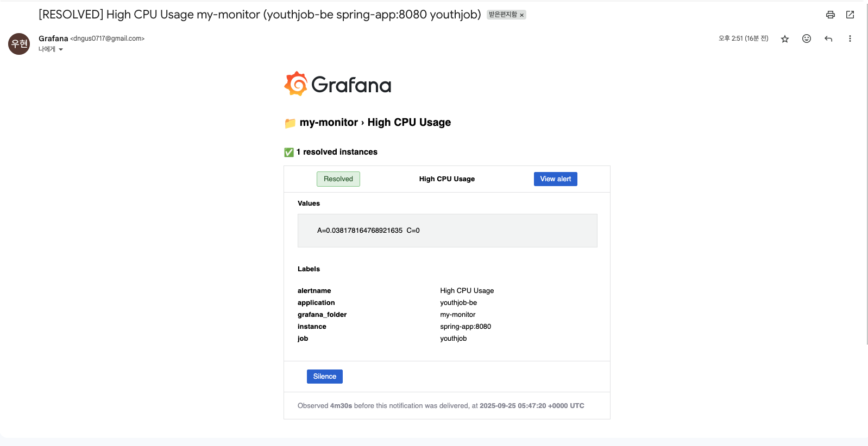
Task: Click label value 'youthjob'
Action: click(x=453, y=339)
